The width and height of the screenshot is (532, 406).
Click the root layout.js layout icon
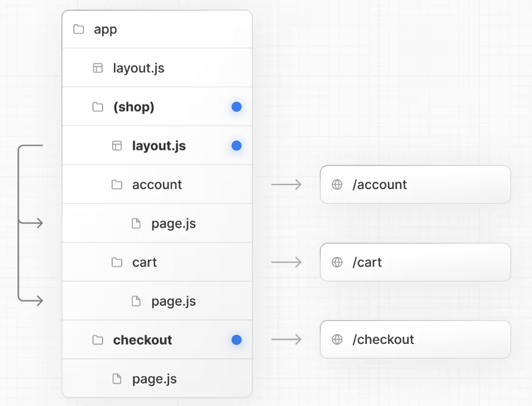98,68
